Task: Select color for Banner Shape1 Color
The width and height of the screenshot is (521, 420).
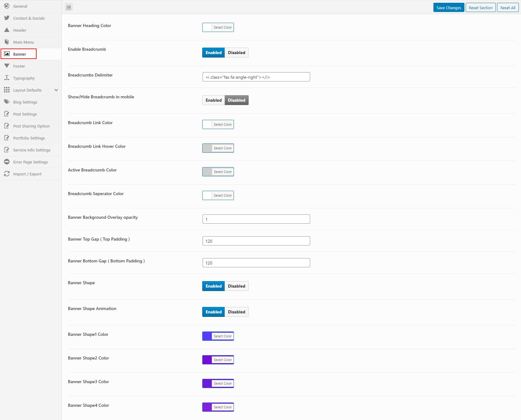Action: pos(218,336)
